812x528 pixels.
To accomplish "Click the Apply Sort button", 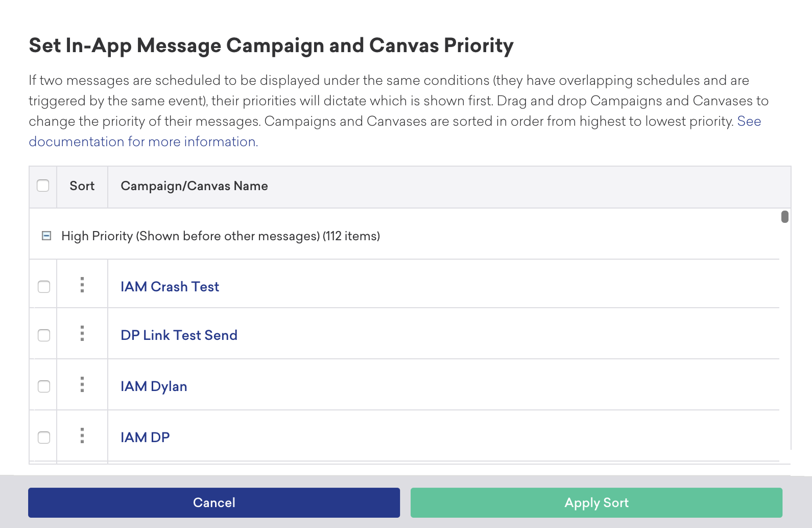I will point(596,502).
